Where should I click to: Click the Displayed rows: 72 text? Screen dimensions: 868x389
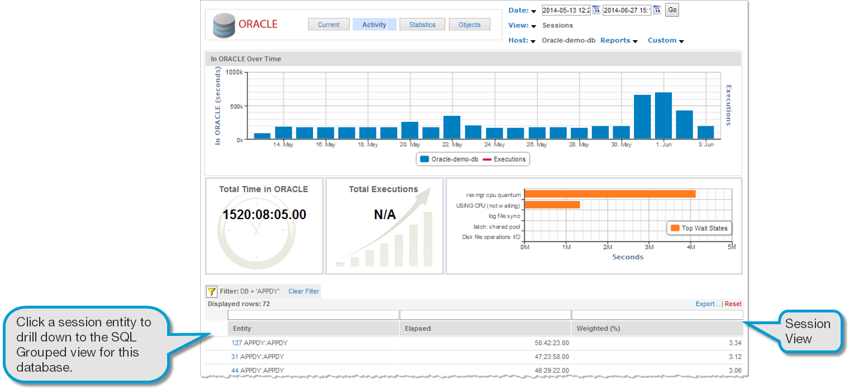(x=239, y=304)
